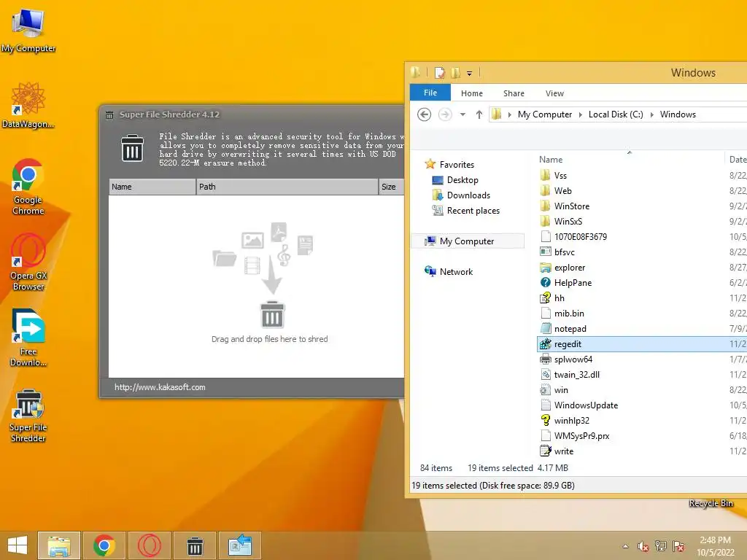Open the Home ribbon tab
This screenshot has height=560, width=747.
pos(472,93)
